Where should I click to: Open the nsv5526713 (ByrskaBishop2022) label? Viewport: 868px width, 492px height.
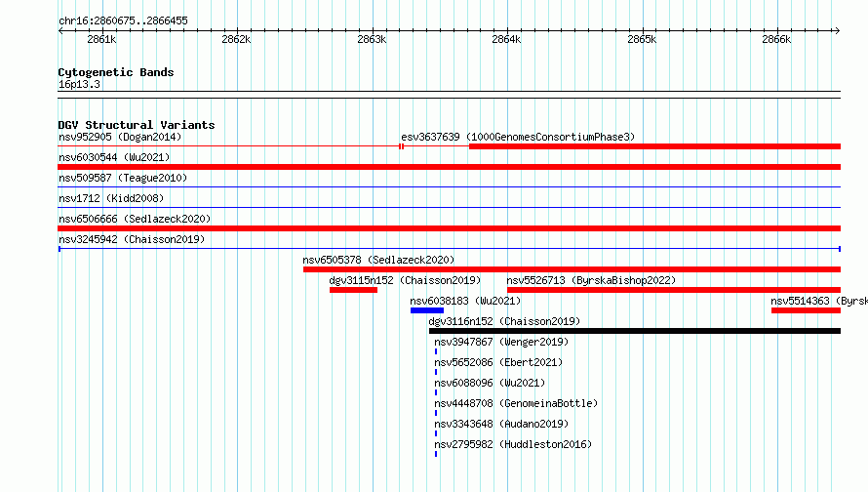pyautogui.click(x=591, y=280)
